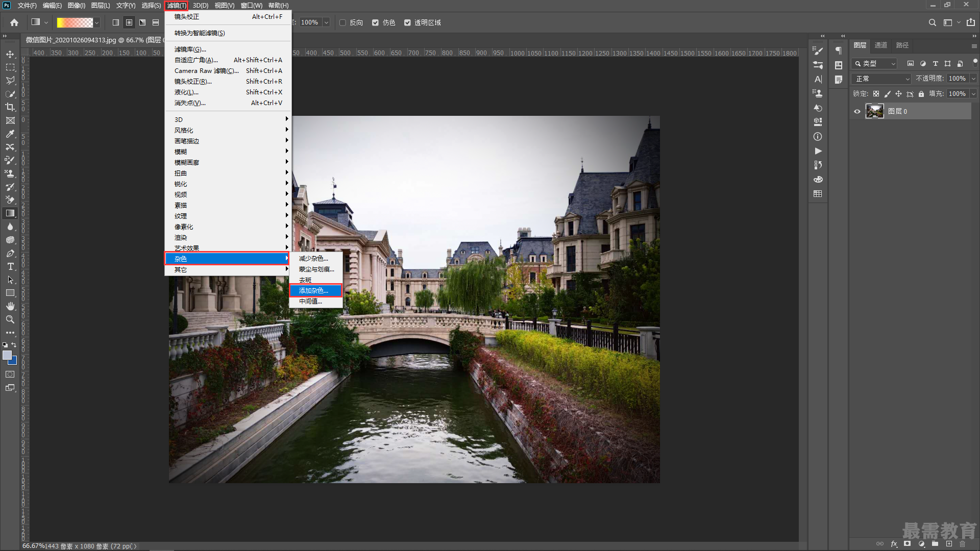Select the Pen tool
Image resolution: width=980 pixels, height=551 pixels.
(x=10, y=253)
